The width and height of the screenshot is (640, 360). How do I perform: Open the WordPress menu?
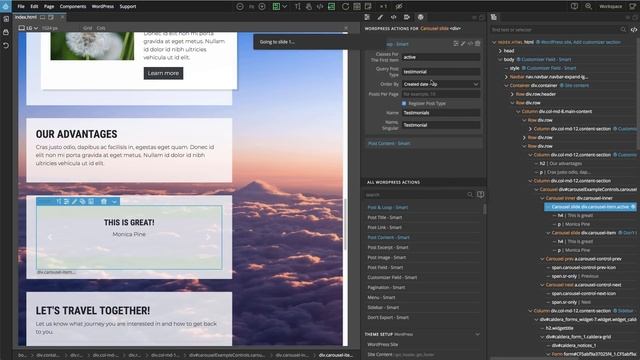click(x=102, y=7)
